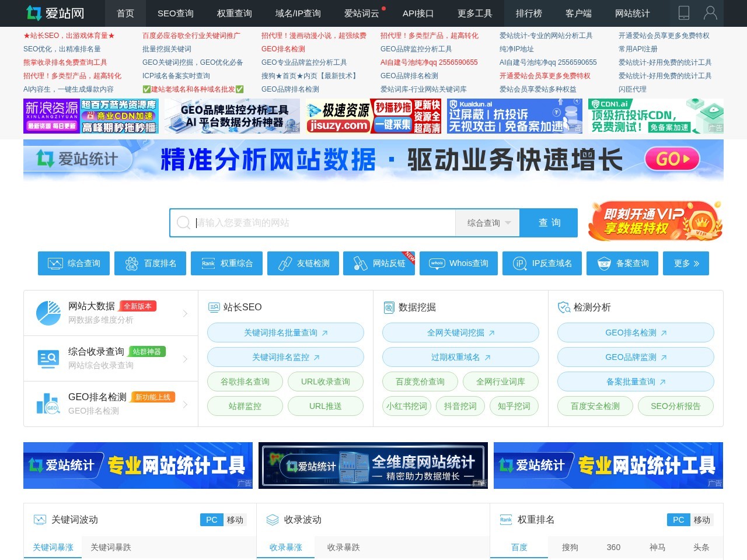747x560 pixels.
Task: Expand the GEO排名检测 row chevron
Action: coord(186,404)
